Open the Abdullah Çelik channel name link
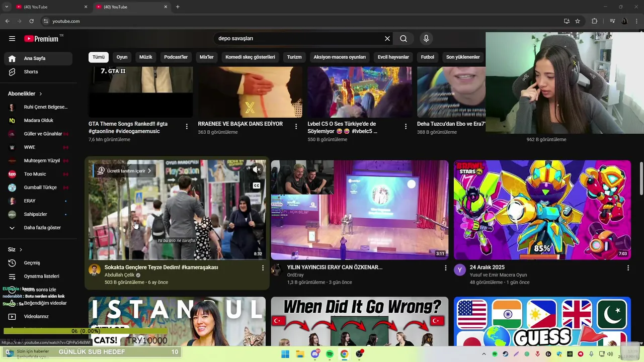 [x=119, y=276]
